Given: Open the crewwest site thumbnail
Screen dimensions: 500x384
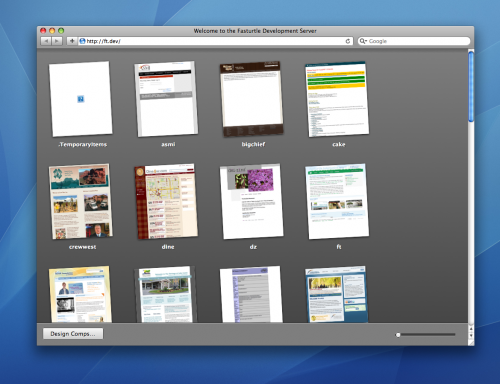Looking at the screenshot, I should pyautogui.click(x=81, y=201).
